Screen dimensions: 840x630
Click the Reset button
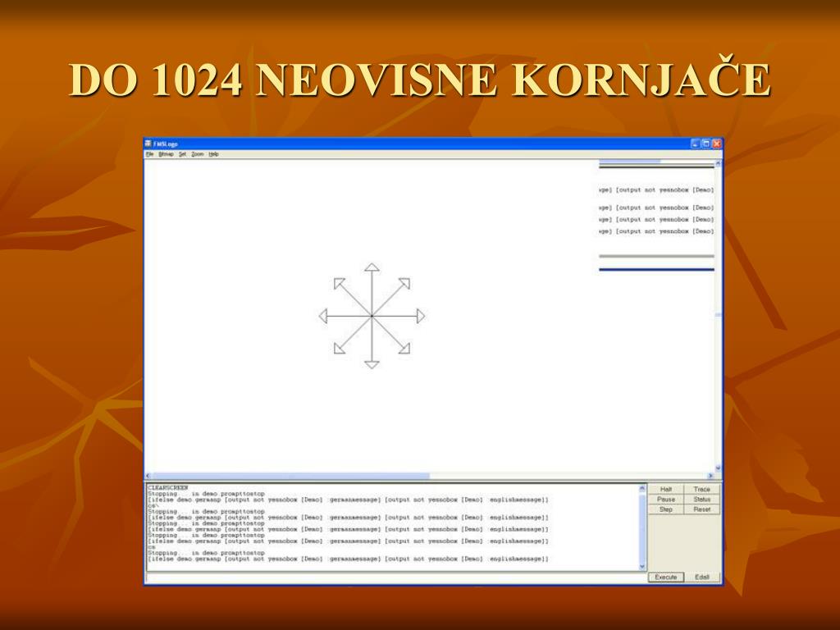[702, 509]
